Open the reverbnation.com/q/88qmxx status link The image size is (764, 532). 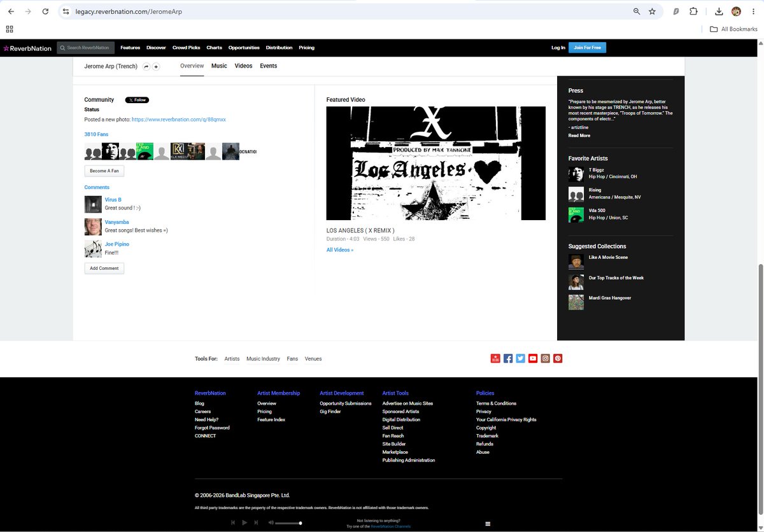179,120
